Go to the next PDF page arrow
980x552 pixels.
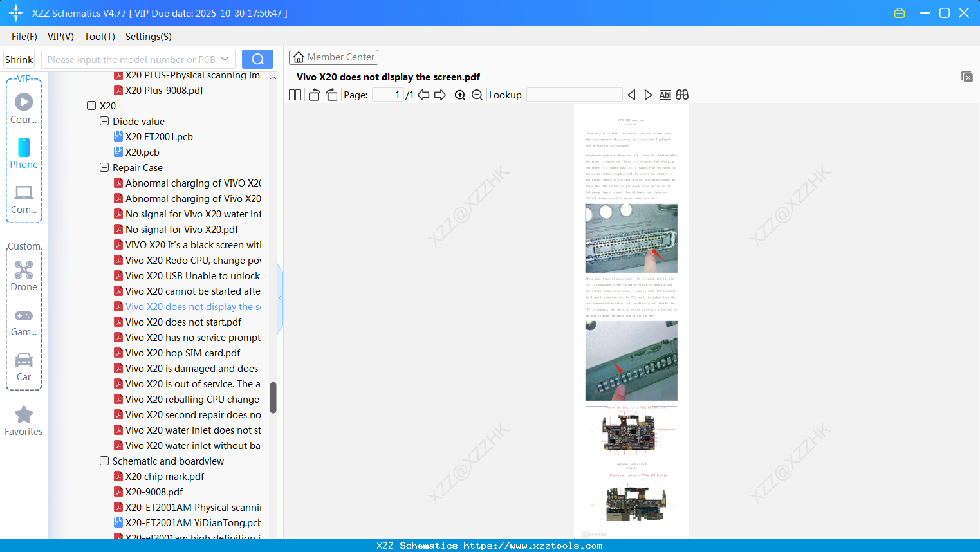point(440,95)
